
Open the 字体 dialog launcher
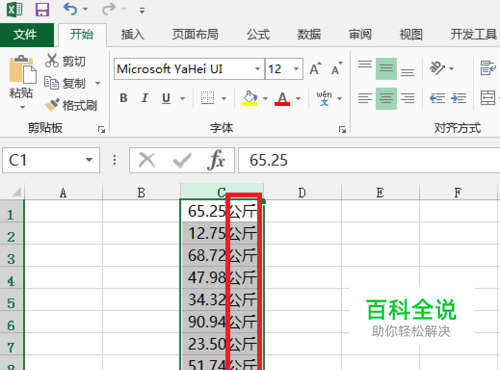click(x=342, y=129)
